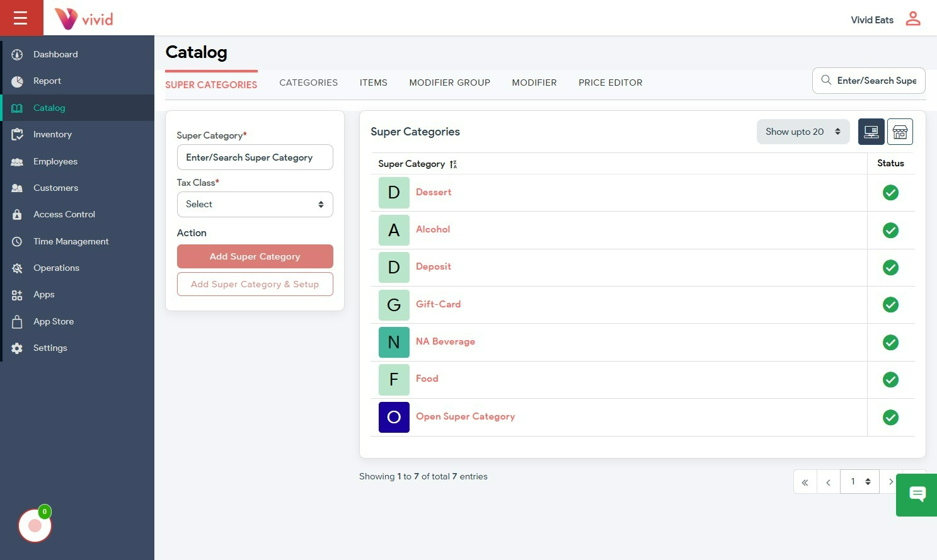Image resolution: width=937 pixels, height=560 pixels.
Task: Open the user profile icon
Action: coord(912,19)
